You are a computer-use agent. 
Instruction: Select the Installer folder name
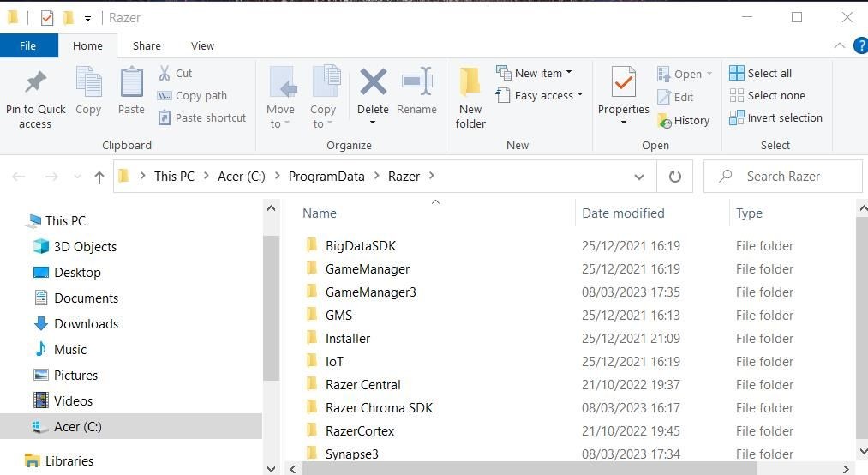pos(347,339)
